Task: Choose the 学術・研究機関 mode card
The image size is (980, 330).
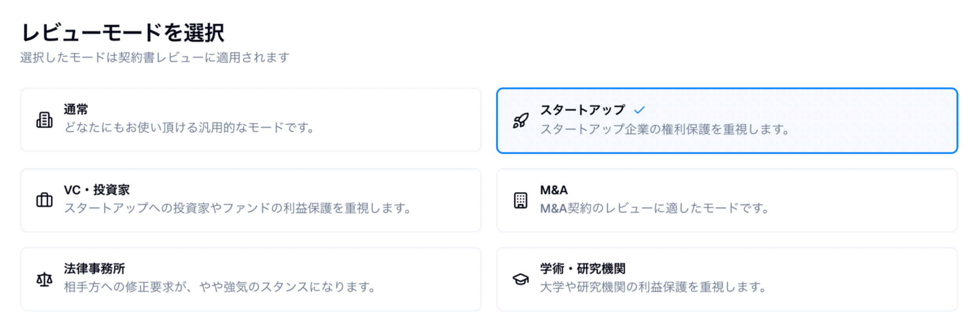Action: (727, 279)
